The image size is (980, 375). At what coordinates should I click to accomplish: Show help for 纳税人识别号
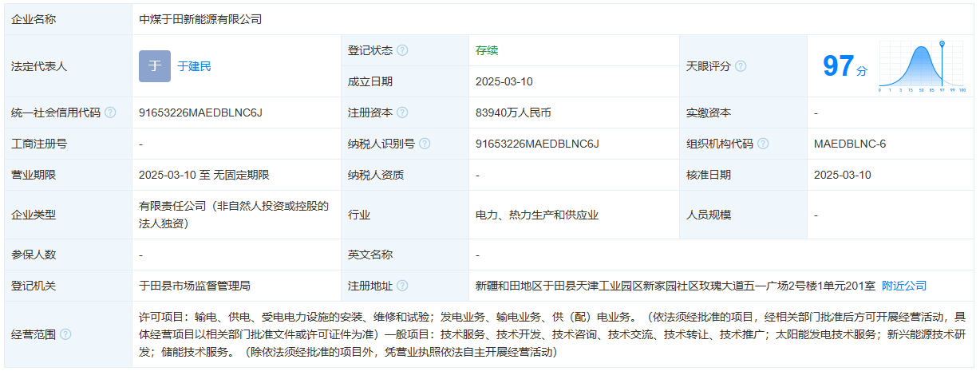click(x=425, y=144)
